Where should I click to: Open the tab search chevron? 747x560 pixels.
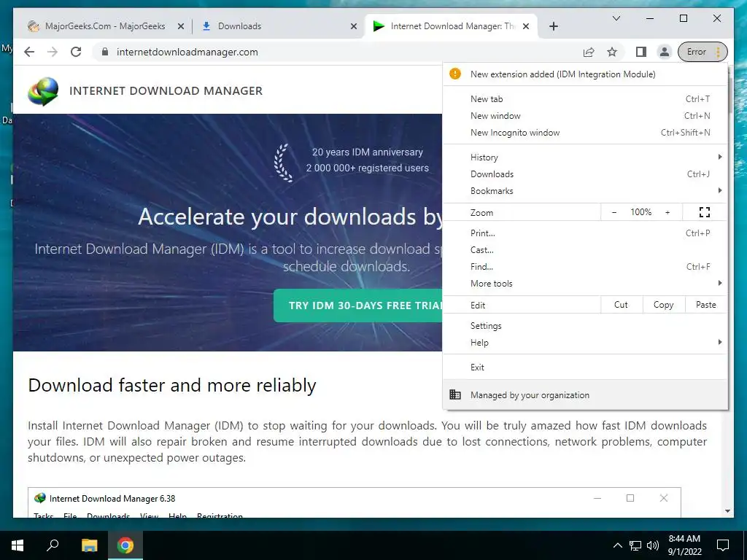coord(616,18)
